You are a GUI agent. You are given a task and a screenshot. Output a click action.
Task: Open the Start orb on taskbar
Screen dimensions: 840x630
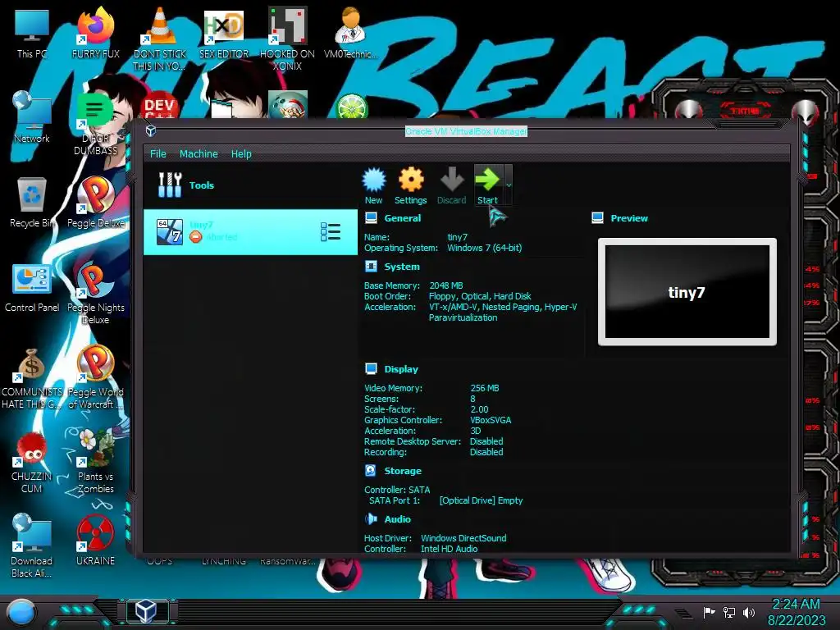tap(21, 612)
